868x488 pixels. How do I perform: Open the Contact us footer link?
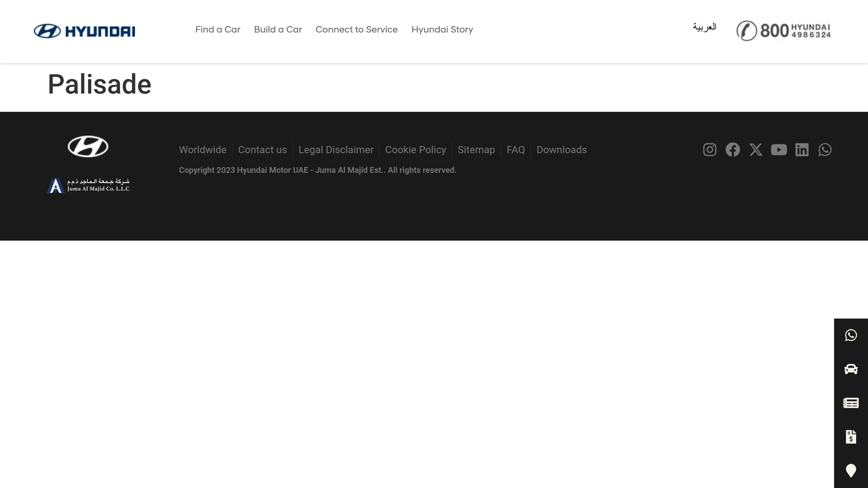click(262, 150)
